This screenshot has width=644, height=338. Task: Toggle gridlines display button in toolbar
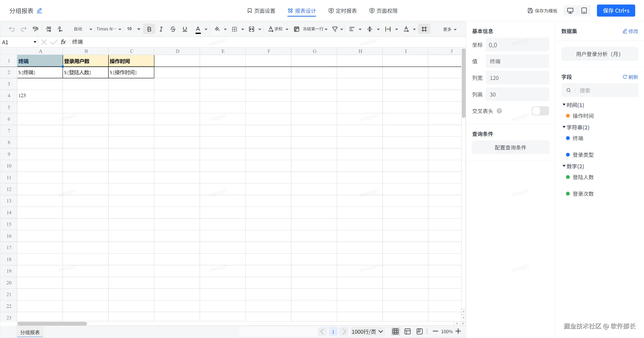424,29
